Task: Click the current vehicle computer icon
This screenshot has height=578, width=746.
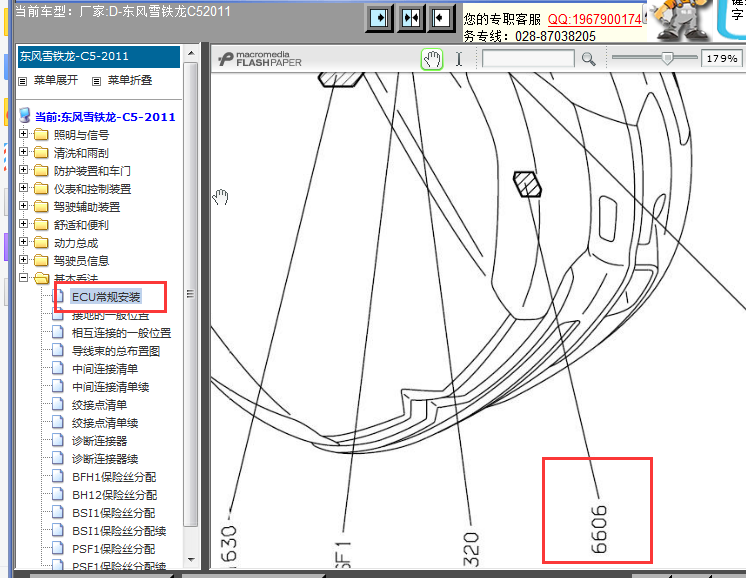Action: pyautogui.click(x=25, y=116)
